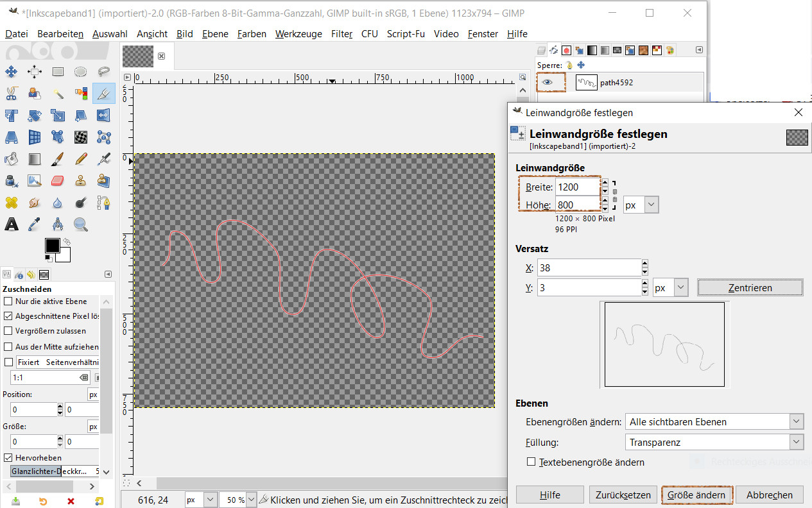Select the Text tool in toolbox
The width and height of the screenshot is (812, 508).
[x=12, y=224]
